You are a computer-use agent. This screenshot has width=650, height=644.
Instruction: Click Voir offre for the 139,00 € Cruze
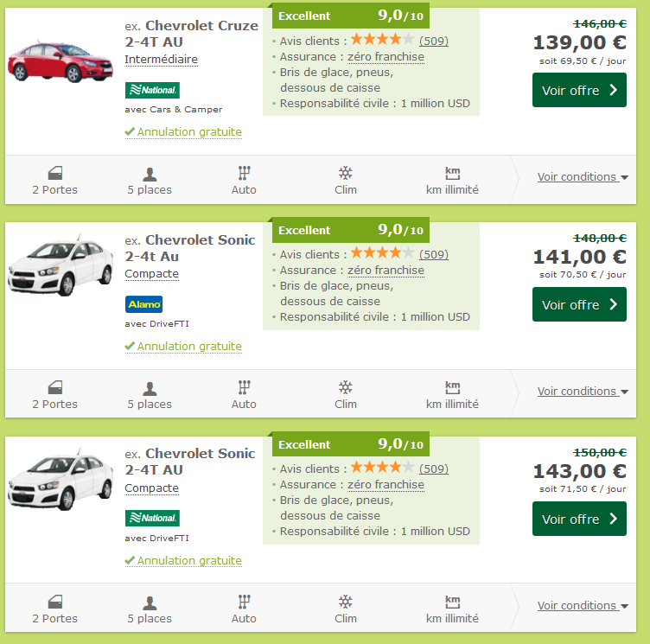pos(579,91)
